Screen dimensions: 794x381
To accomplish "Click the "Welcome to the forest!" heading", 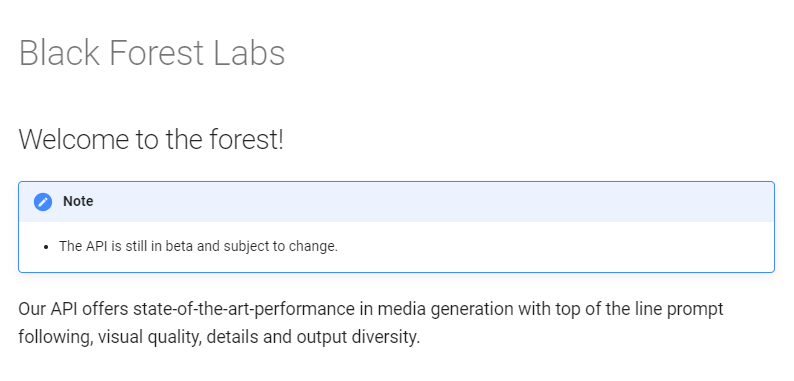I will pos(151,139).
